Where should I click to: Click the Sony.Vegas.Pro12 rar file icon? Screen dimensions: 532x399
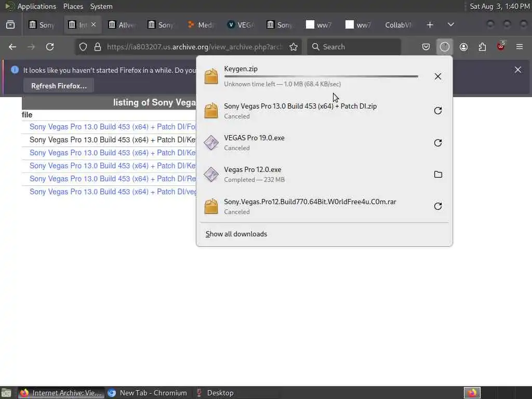(x=211, y=206)
